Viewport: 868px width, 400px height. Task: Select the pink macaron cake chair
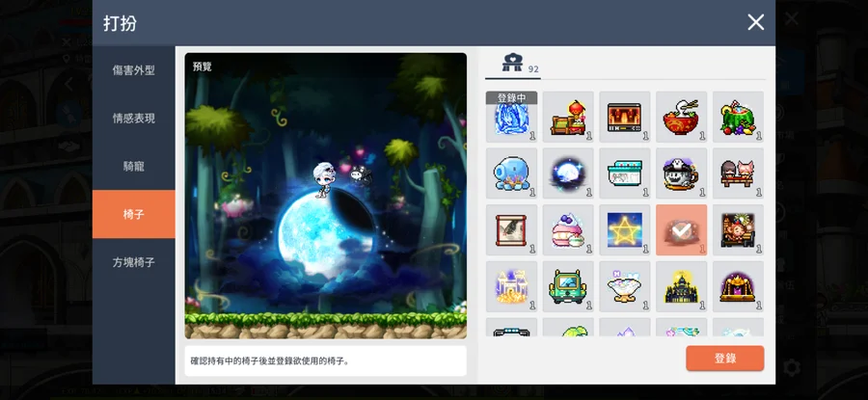coord(567,229)
